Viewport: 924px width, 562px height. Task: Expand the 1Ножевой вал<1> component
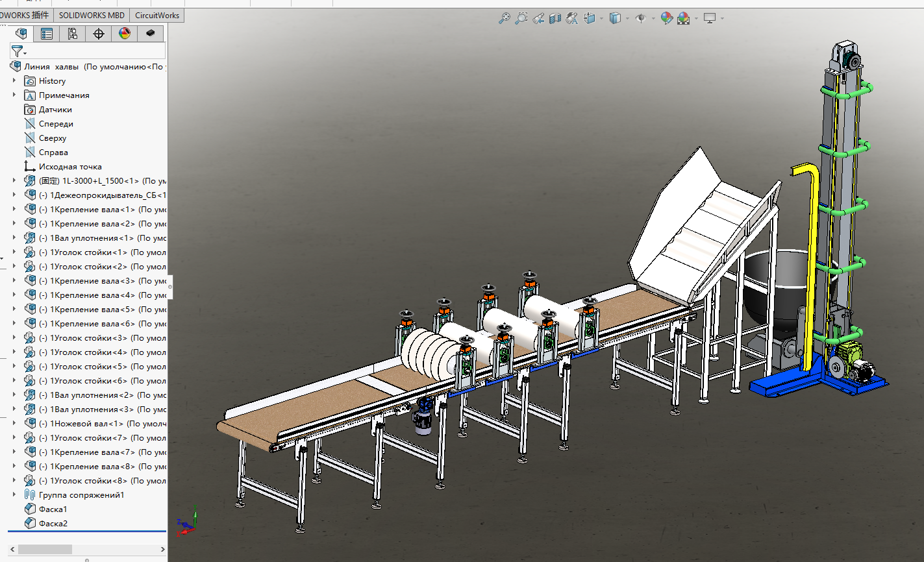click(x=14, y=423)
